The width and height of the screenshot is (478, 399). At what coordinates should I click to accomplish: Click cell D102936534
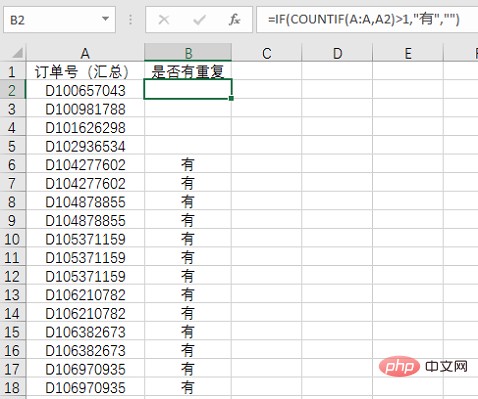(85, 146)
